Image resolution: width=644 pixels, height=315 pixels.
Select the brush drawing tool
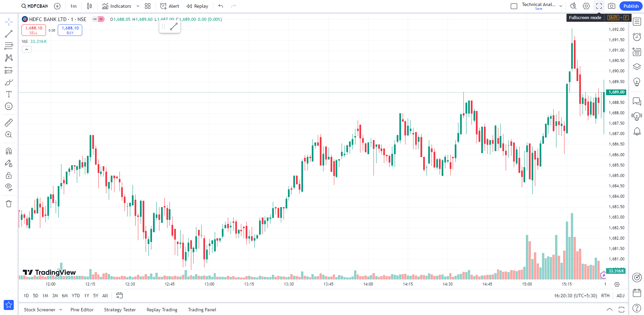(9, 82)
